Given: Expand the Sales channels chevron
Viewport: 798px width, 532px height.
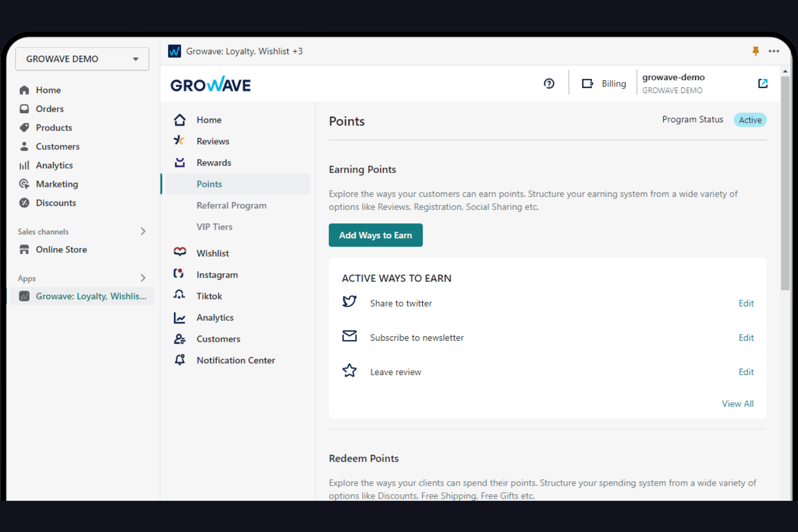Looking at the screenshot, I should (143, 231).
